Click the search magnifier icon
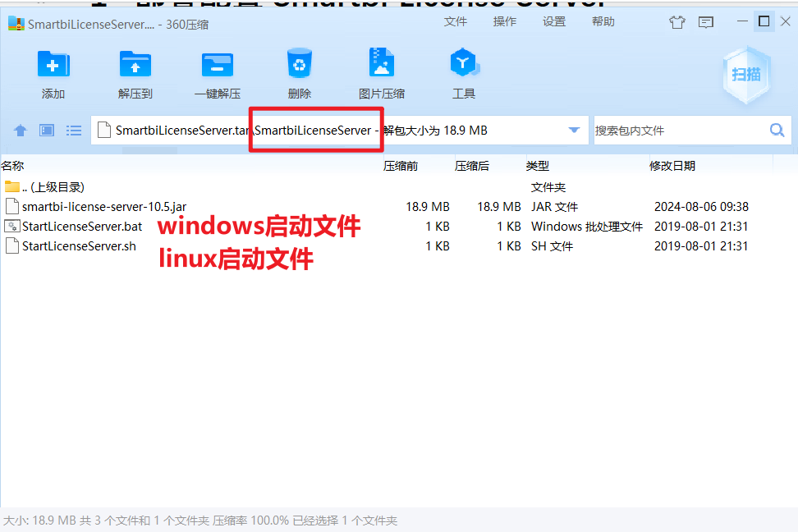This screenshot has width=798, height=532. pyautogui.click(x=777, y=131)
